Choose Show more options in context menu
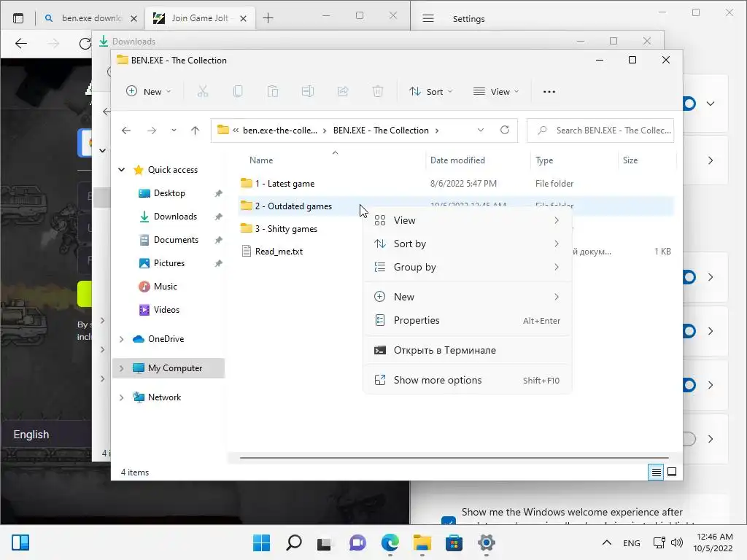The image size is (747, 560). pos(468,380)
